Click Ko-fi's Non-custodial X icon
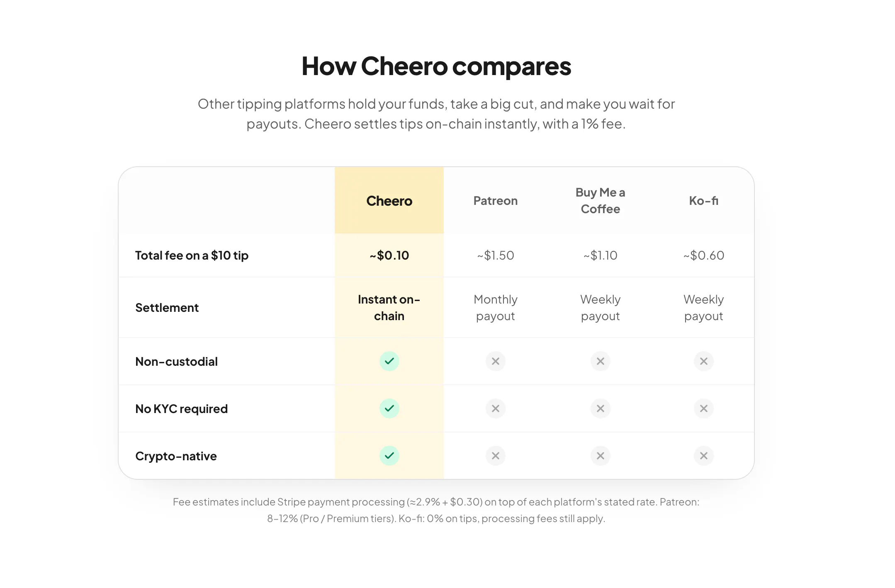This screenshot has width=895, height=588. click(703, 361)
